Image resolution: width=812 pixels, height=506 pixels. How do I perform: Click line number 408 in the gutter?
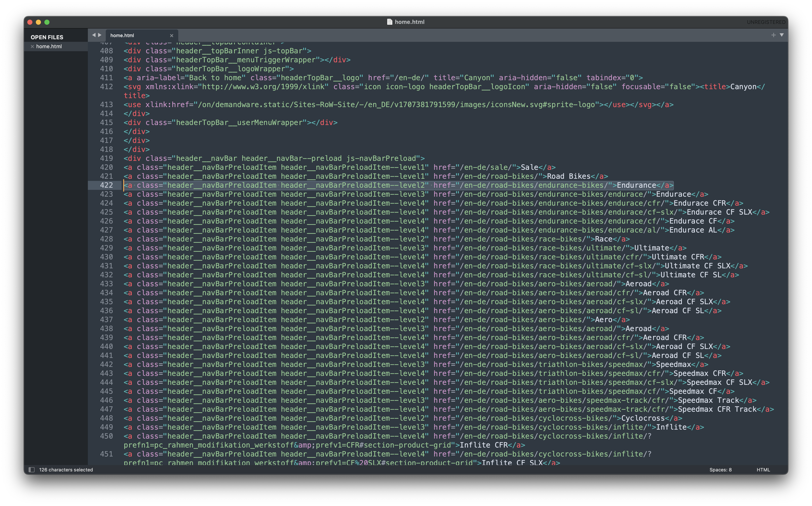click(106, 51)
